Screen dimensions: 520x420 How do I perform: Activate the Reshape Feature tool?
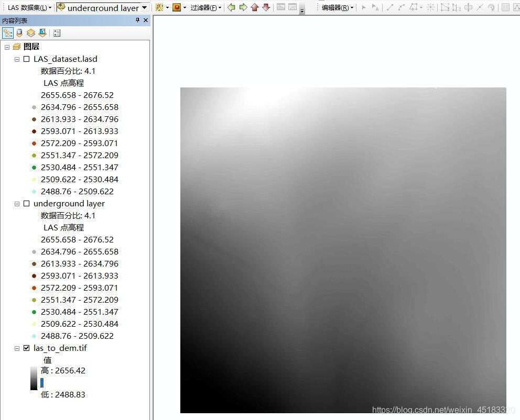457,7
